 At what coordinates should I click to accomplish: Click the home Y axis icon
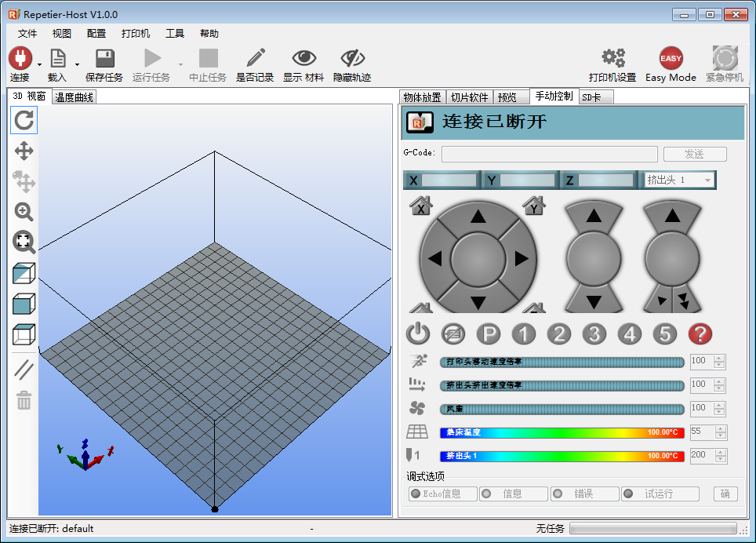[x=534, y=206]
